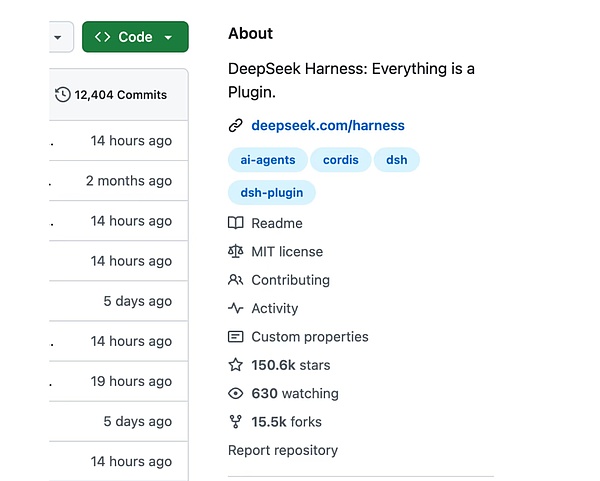The height and width of the screenshot is (481, 600).
Task: Open the green Code dropdown button
Action: [135, 37]
